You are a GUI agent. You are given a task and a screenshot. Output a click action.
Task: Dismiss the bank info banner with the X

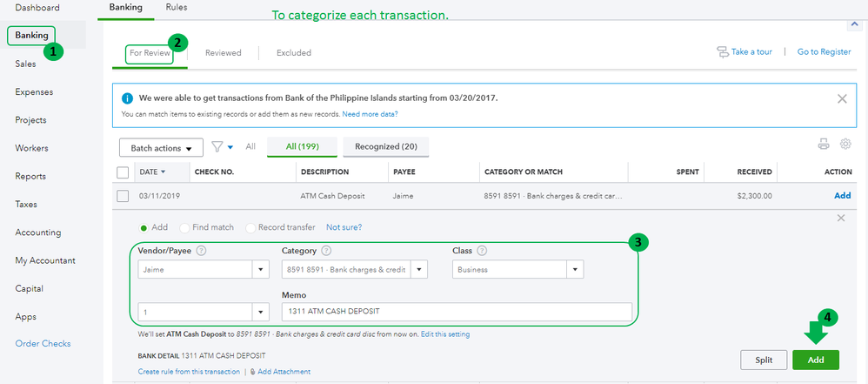coord(842,98)
